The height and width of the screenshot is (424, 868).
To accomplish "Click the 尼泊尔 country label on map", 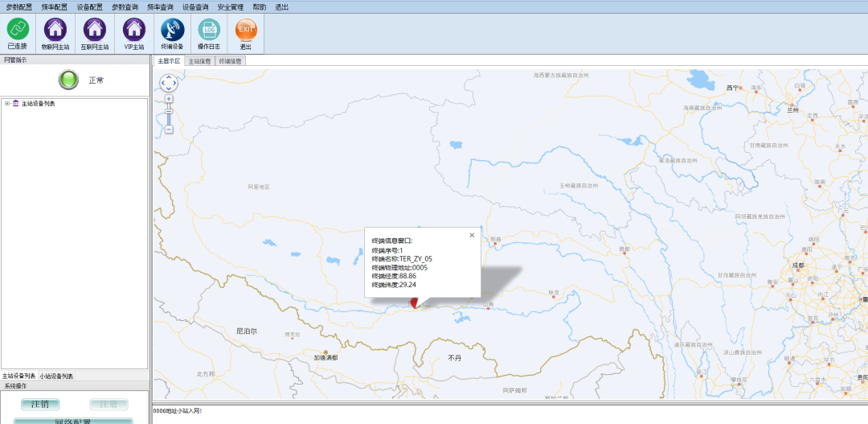I will point(247,331).
